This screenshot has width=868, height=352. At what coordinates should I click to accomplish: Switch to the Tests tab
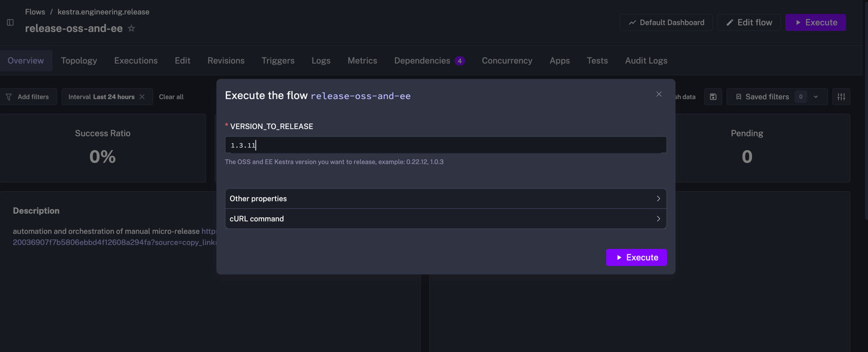coord(597,61)
